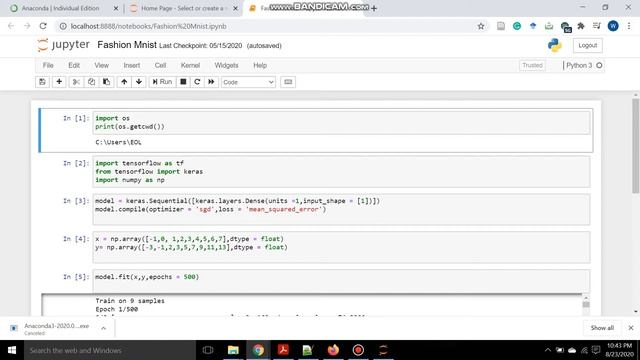Image resolution: width=640 pixels, height=360 pixels.
Task: Open the Insert menu
Action: coord(131,65)
